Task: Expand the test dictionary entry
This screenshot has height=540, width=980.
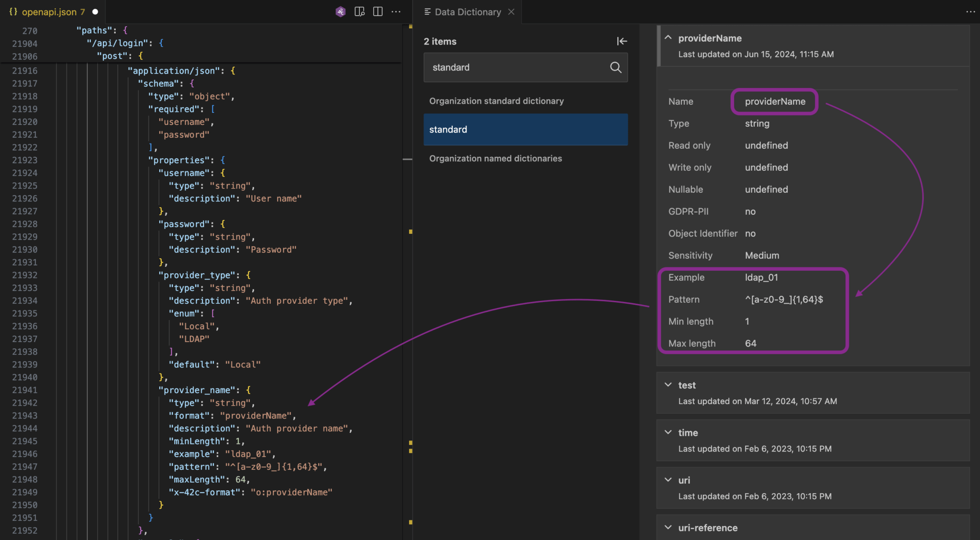Action: pos(668,384)
